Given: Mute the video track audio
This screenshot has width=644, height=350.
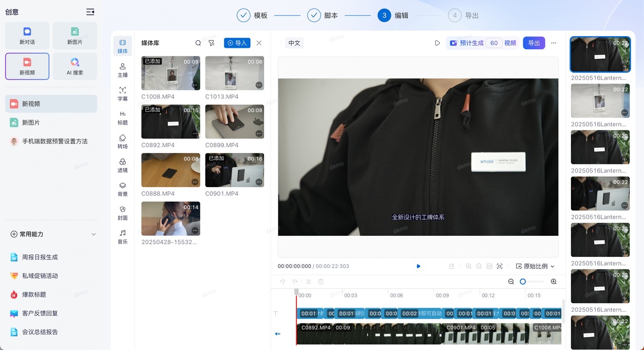Looking at the screenshot, I should 277,333.
